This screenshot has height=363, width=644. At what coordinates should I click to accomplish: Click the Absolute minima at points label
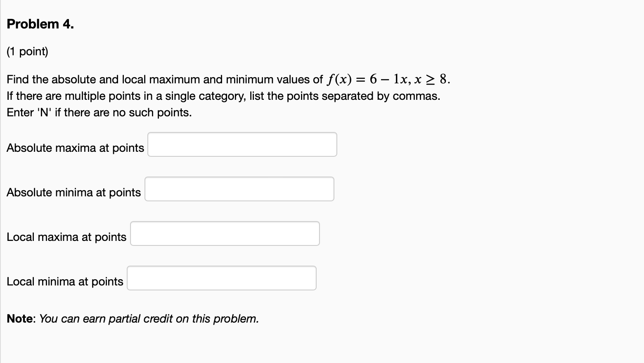click(x=73, y=192)
